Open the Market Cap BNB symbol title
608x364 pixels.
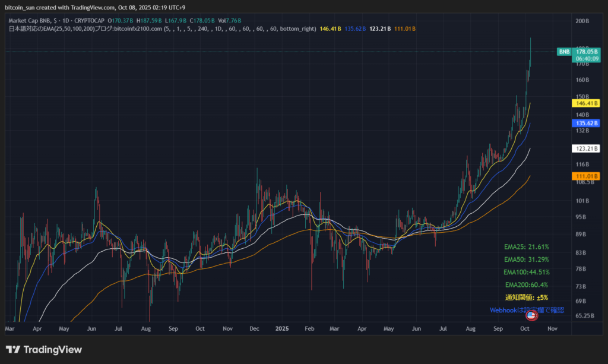click(31, 21)
